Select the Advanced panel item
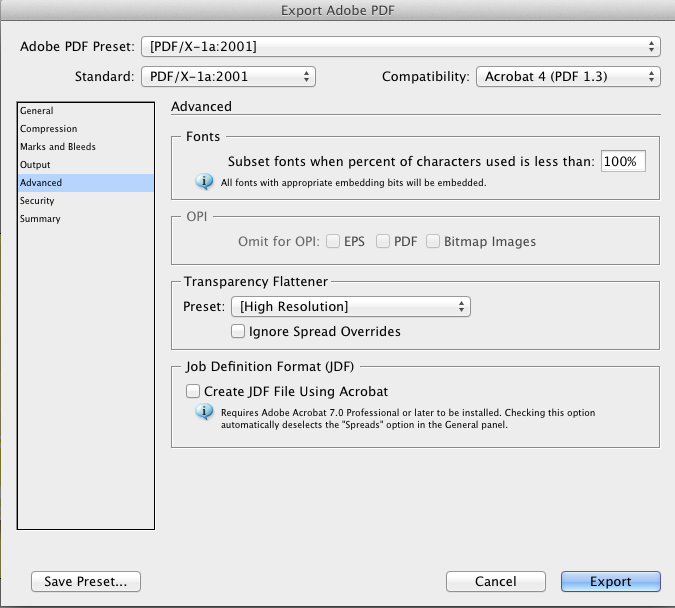The image size is (675, 608). tap(86, 183)
